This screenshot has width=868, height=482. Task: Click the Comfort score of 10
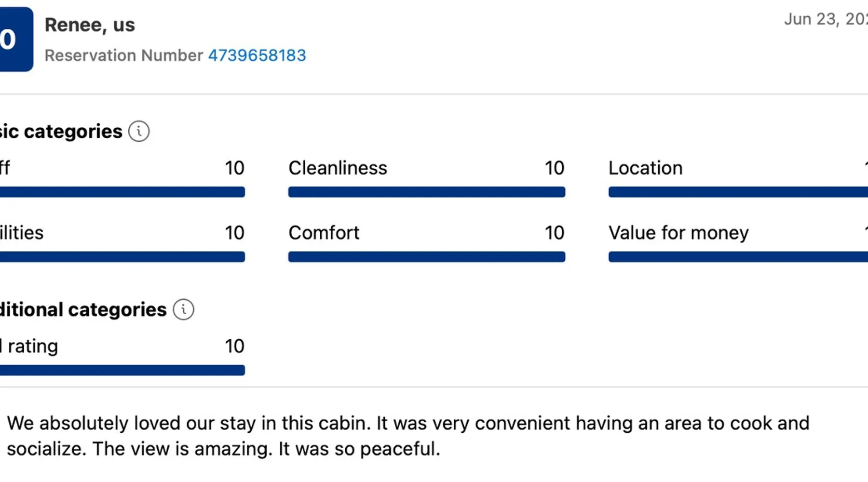[554, 233]
